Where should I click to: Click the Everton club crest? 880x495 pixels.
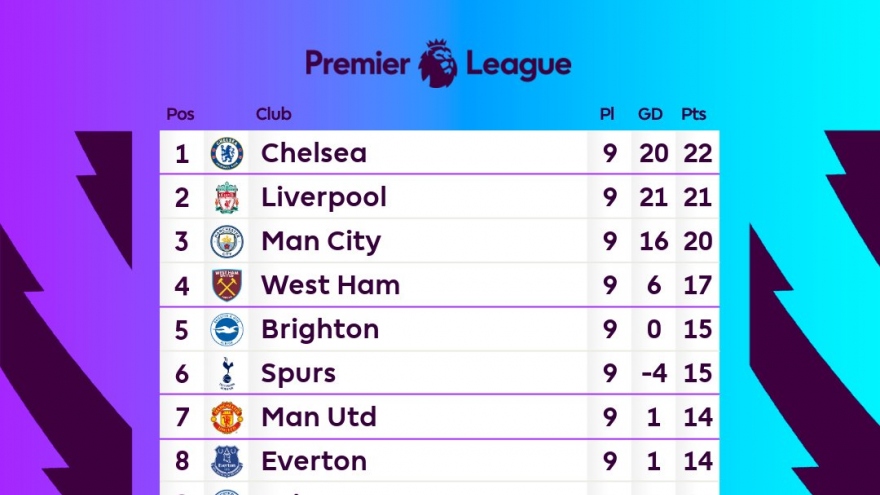tap(227, 462)
